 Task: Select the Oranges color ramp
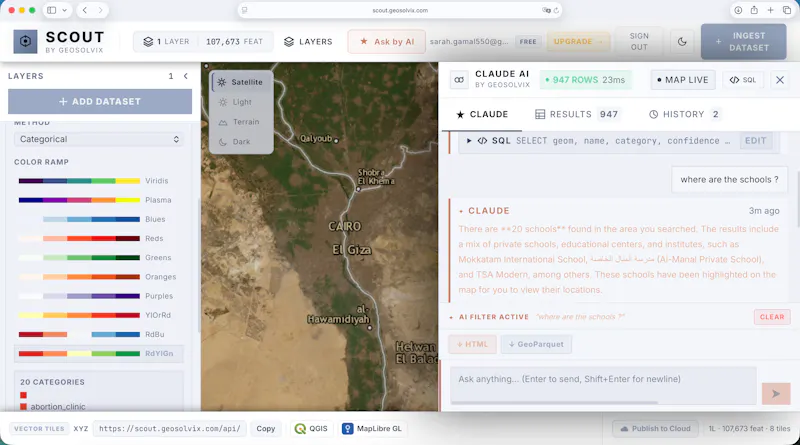point(99,277)
